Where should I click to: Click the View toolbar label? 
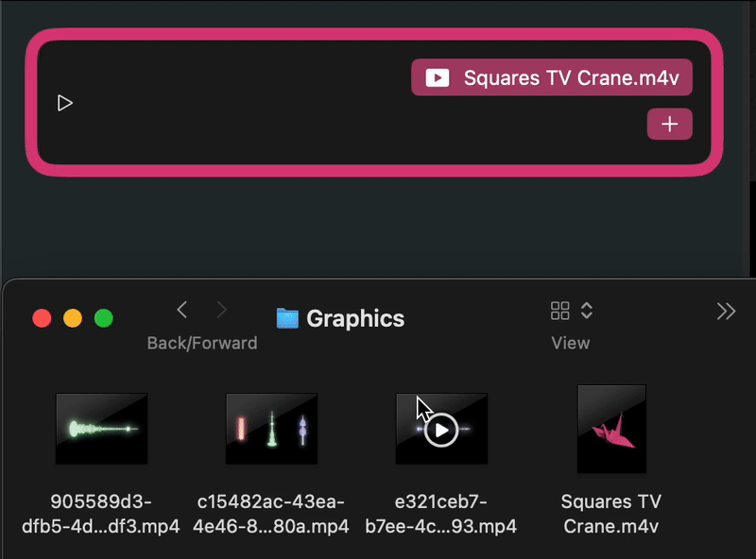[x=571, y=343]
